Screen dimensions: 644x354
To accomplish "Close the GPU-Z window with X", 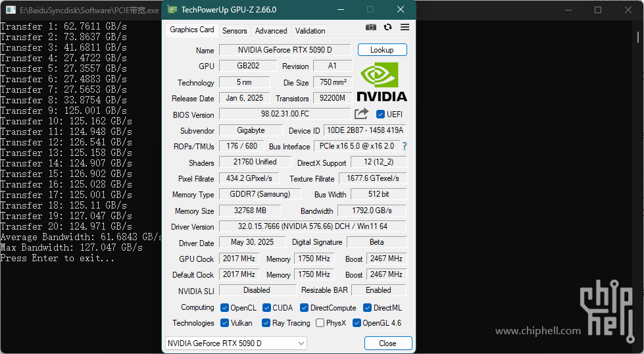I will [x=401, y=9].
